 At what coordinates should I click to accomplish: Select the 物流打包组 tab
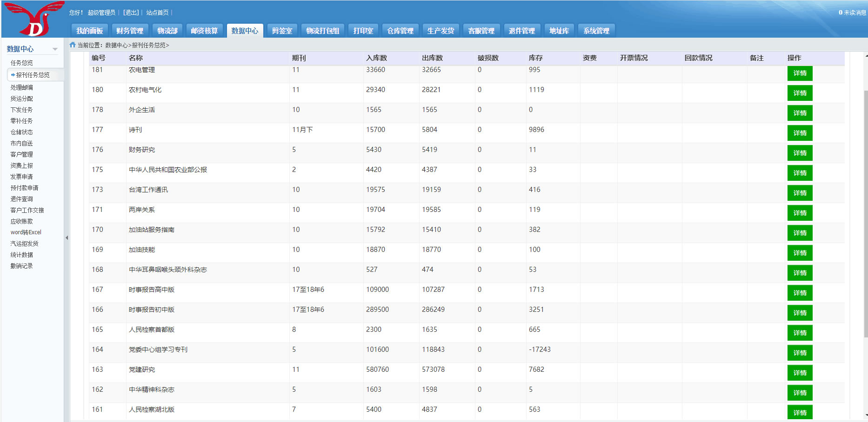click(322, 31)
